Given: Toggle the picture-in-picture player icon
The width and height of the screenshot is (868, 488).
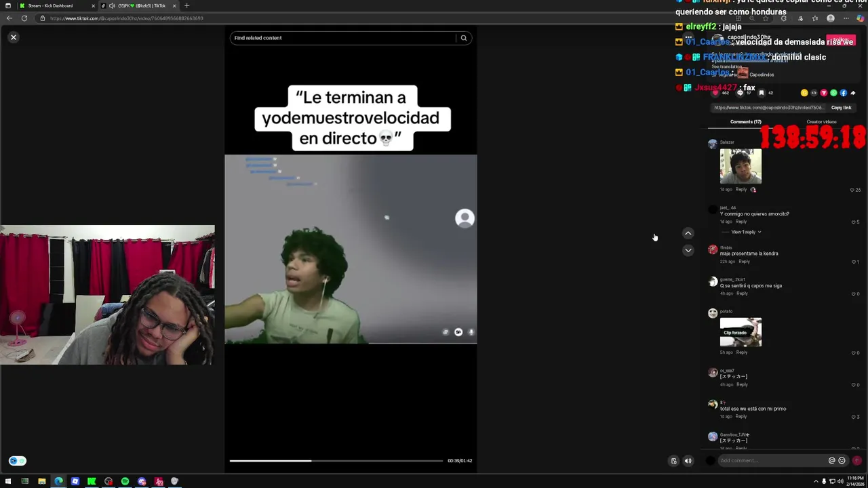Looking at the screenshot, I should point(673,461).
